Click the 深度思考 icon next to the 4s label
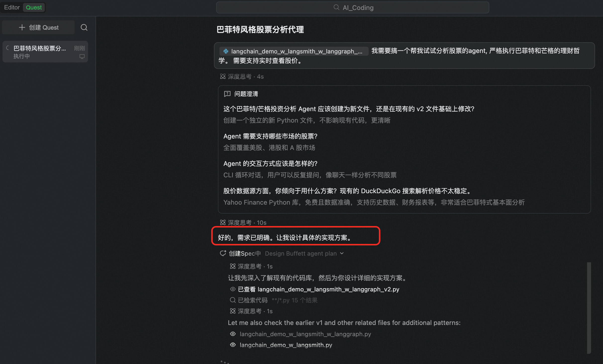This screenshot has width=603, height=364. point(223,76)
